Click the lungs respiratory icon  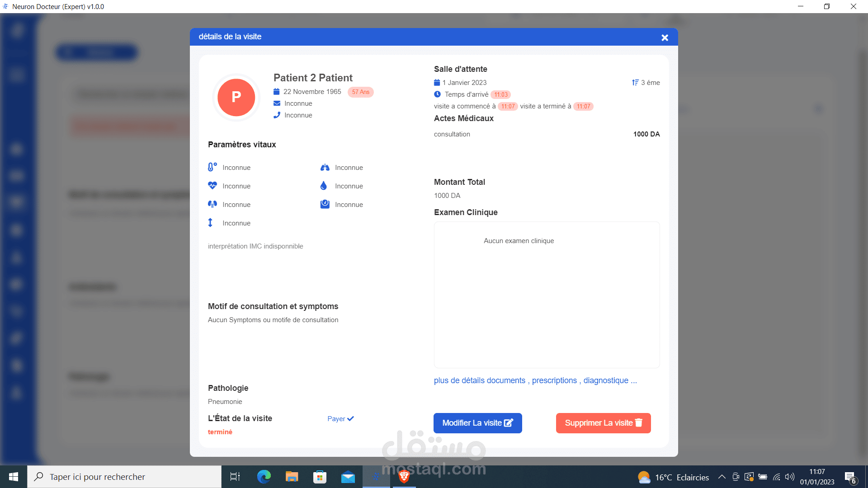pyautogui.click(x=325, y=168)
